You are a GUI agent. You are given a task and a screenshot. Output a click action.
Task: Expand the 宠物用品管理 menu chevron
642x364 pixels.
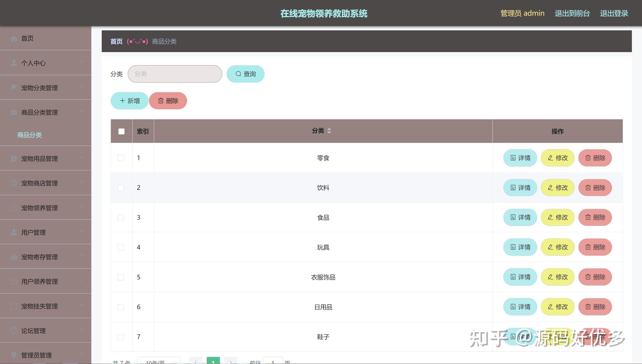click(81, 157)
